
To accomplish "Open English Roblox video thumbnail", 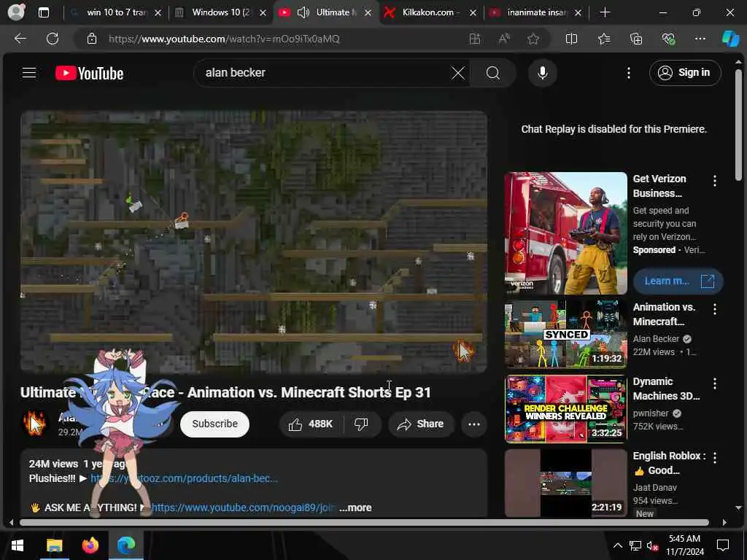I will click(x=565, y=483).
